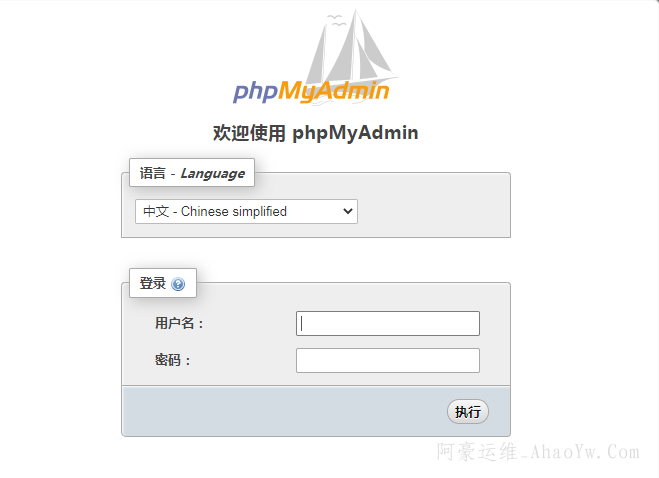Click the 登录 legend text
Viewport: 659px width, 478px height.
(x=153, y=283)
